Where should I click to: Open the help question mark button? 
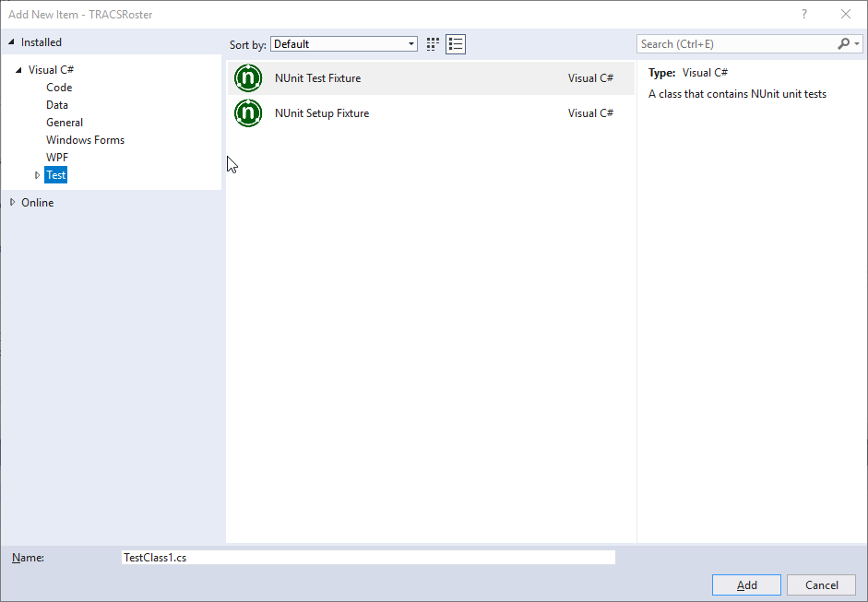(x=803, y=15)
